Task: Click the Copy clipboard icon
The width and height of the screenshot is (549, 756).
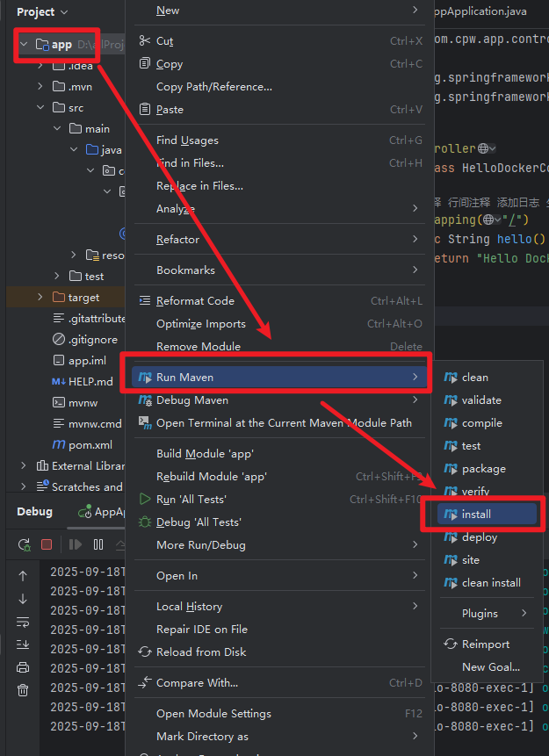Action: 144,63
